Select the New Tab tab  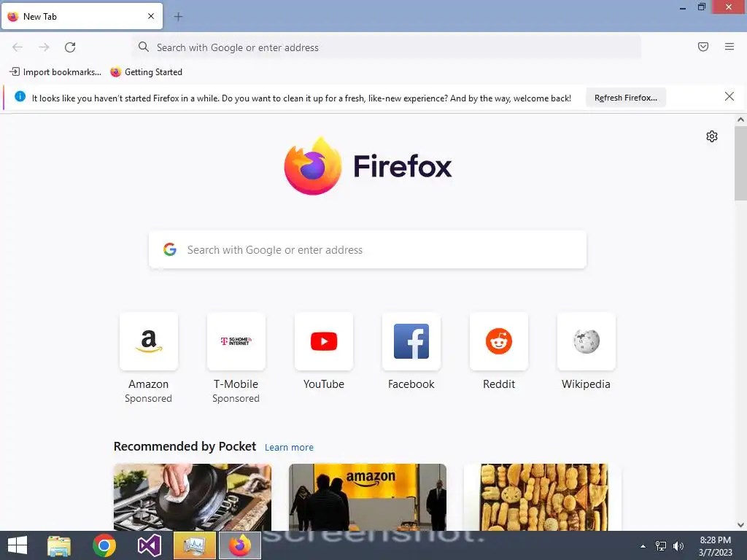click(82, 16)
